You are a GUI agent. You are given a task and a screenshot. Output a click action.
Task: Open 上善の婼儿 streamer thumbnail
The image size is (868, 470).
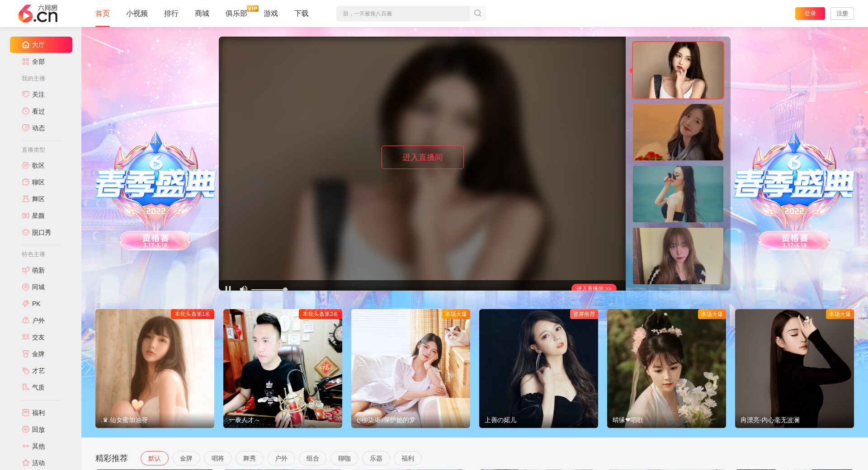[538, 368]
